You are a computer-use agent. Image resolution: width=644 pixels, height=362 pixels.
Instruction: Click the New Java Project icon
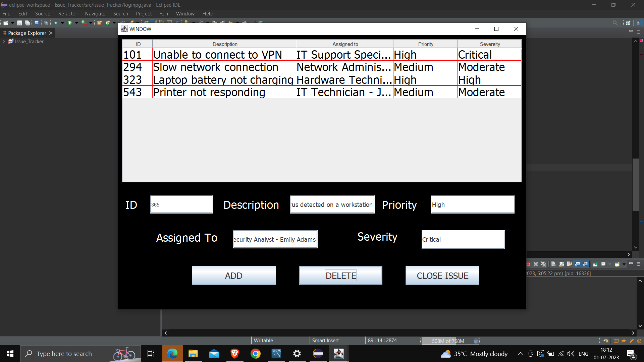[x=99, y=22]
